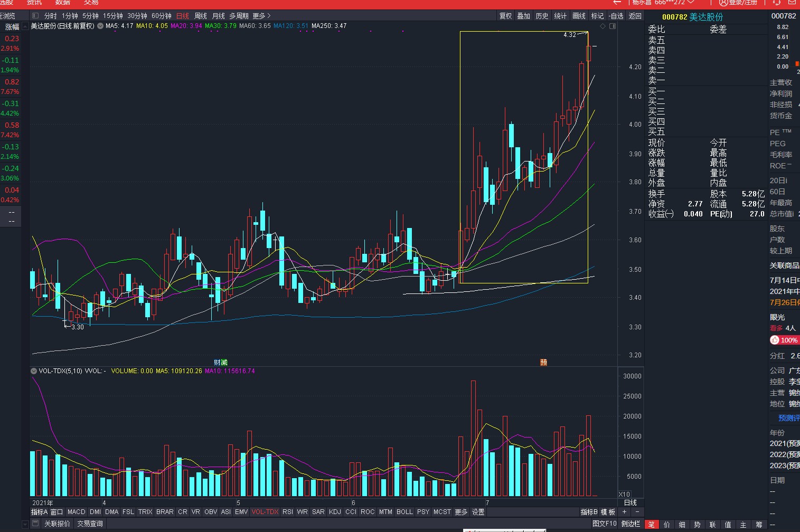
Task: Switch to the 5分钟 period
Action: coord(90,16)
